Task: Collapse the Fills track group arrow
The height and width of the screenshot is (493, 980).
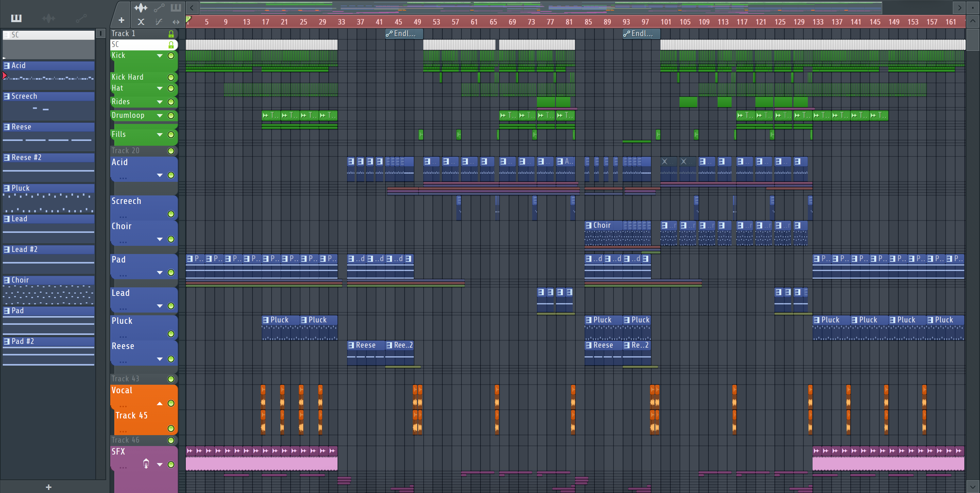Action: (x=160, y=135)
